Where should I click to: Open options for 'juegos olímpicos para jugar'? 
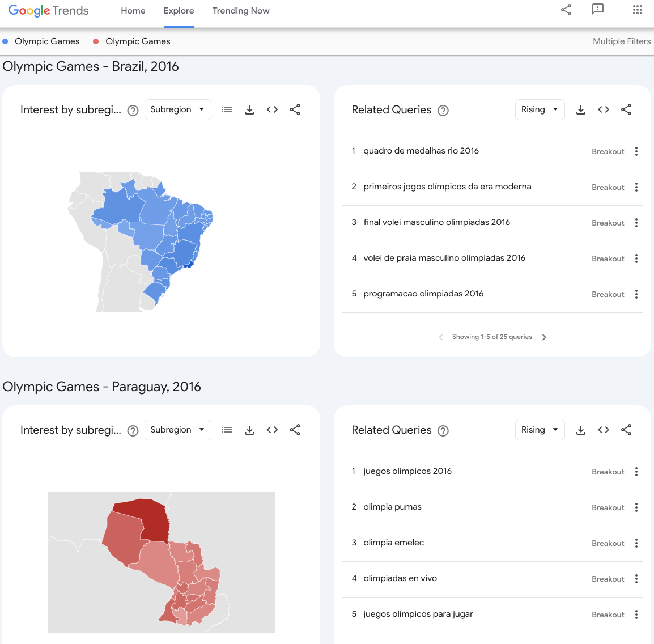tap(636, 615)
